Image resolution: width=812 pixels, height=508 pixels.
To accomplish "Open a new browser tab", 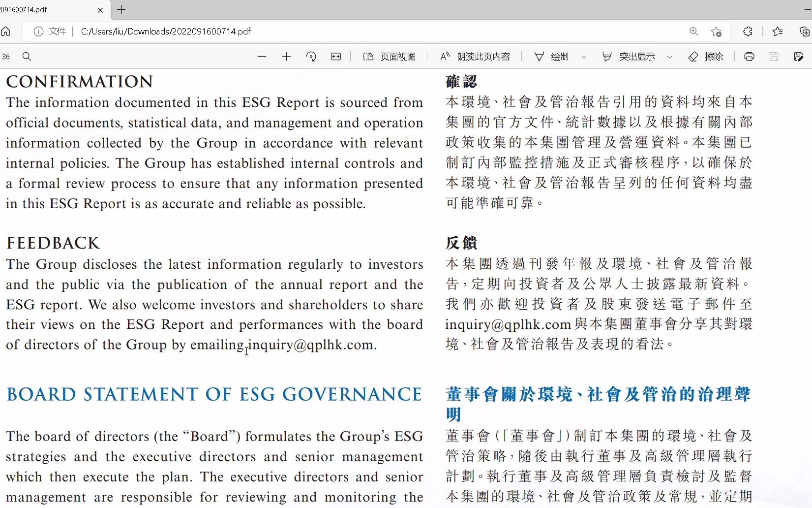I will (121, 10).
